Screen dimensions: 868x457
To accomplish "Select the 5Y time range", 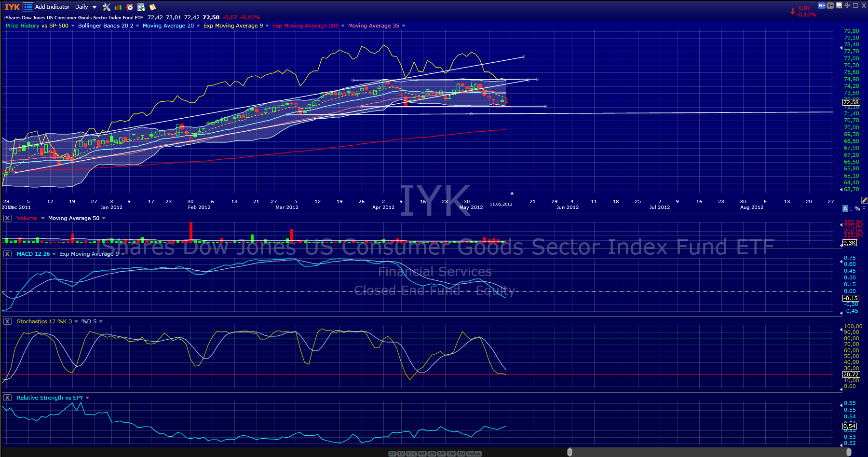I will (392, 454).
